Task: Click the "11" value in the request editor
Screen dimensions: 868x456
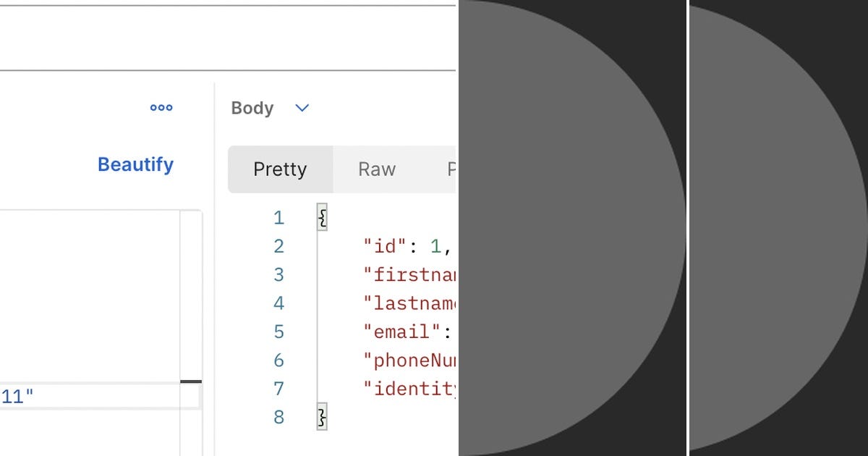Action: (14, 397)
